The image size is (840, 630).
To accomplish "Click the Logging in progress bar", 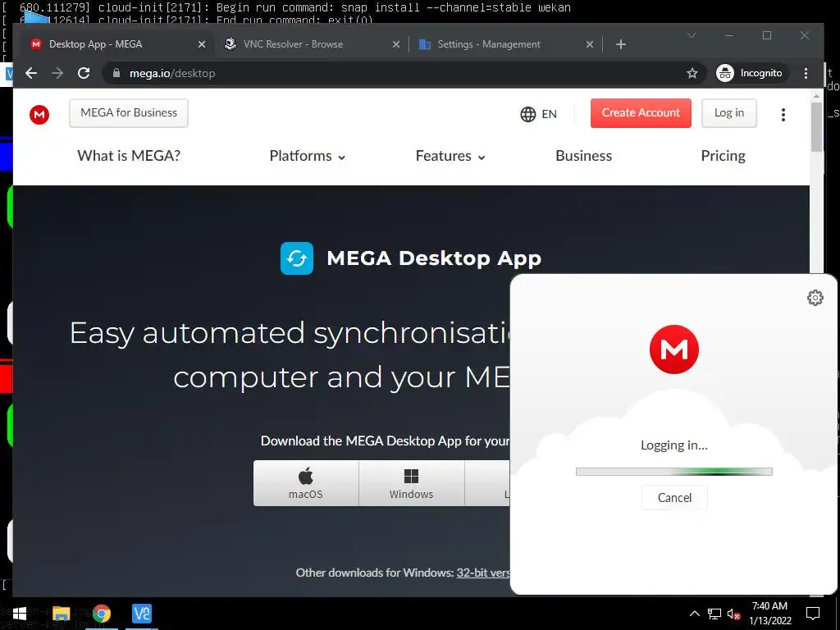I will 674,472.
